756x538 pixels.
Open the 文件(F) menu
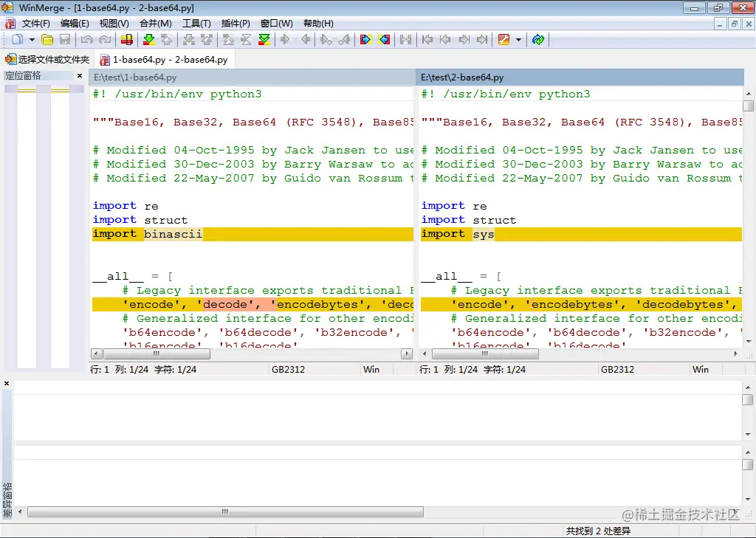[35, 24]
